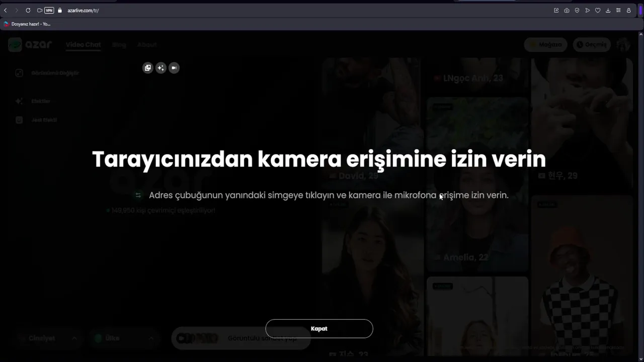This screenshot has width=644, height=362.
Task: Click the Kapat button to close dialog
Action: (319, 329)
